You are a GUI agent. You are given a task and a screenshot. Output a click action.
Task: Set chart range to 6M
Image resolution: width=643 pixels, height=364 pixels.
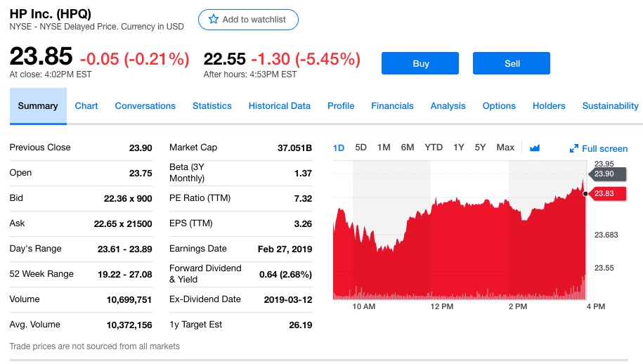tap(408, 148)
